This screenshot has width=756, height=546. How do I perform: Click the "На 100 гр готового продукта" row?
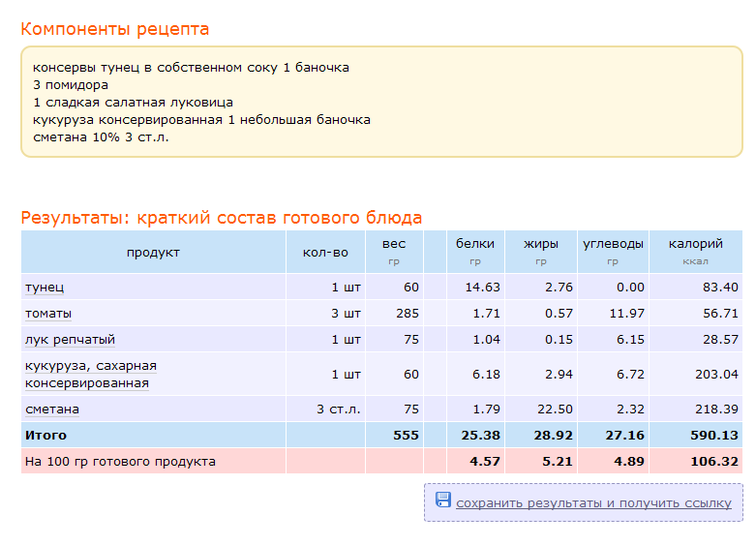[120, 462]
